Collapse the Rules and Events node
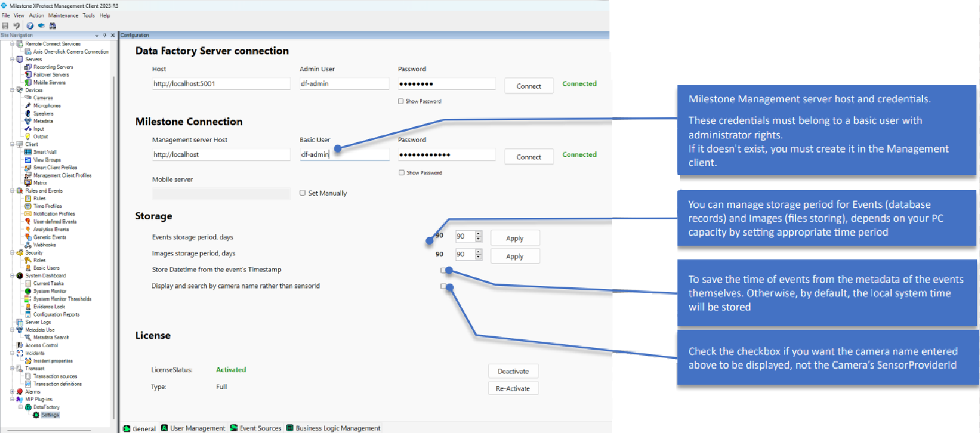The width and height of the screenshot is (980, 433). point(12,191)
